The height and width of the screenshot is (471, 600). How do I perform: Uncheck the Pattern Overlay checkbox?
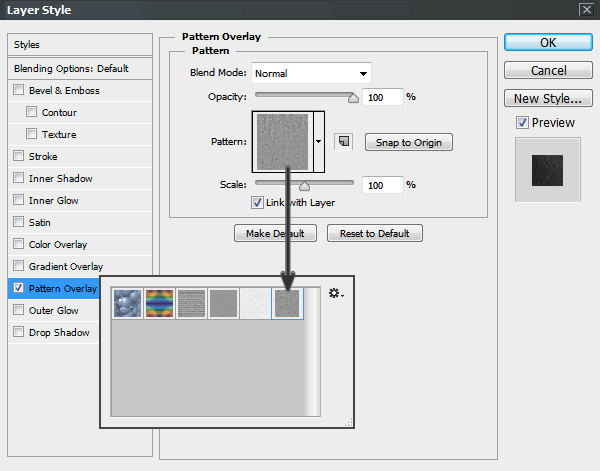click(x=19, y=289)
